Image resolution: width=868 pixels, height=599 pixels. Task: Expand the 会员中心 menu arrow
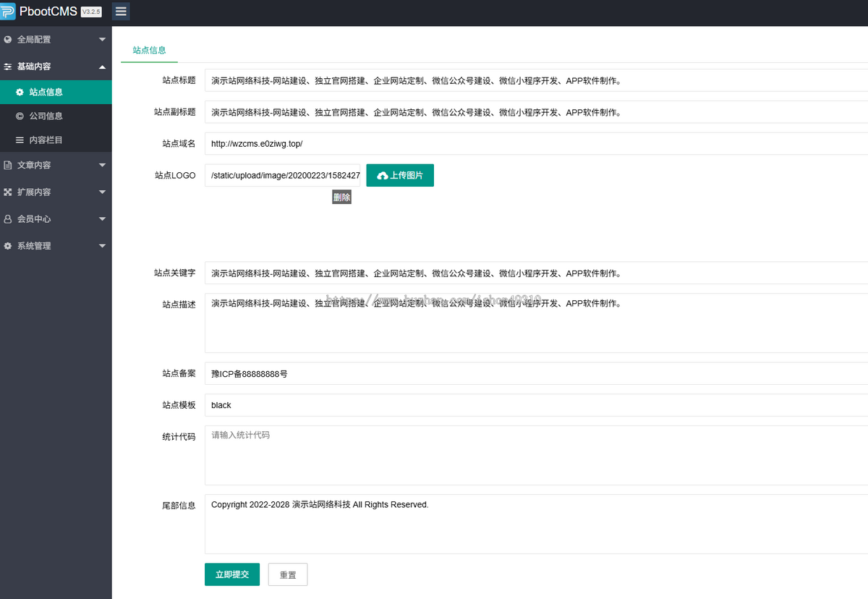(102, 219)
